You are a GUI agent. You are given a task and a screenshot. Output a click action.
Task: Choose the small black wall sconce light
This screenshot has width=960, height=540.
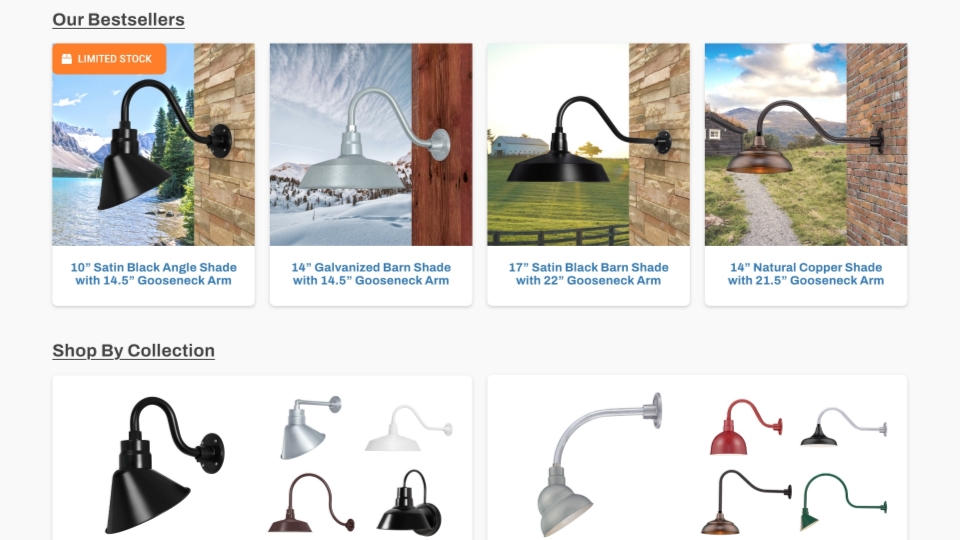coord(409,503)
